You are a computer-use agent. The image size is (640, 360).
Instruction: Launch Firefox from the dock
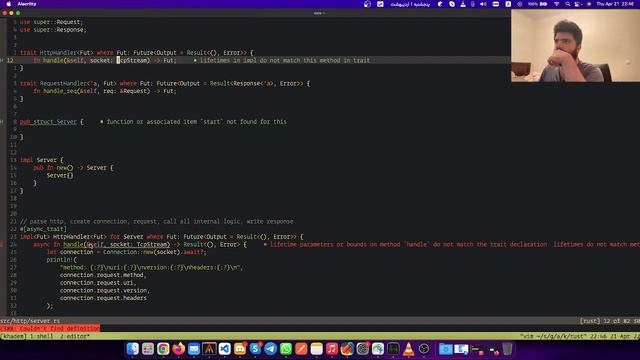(178, 349)
